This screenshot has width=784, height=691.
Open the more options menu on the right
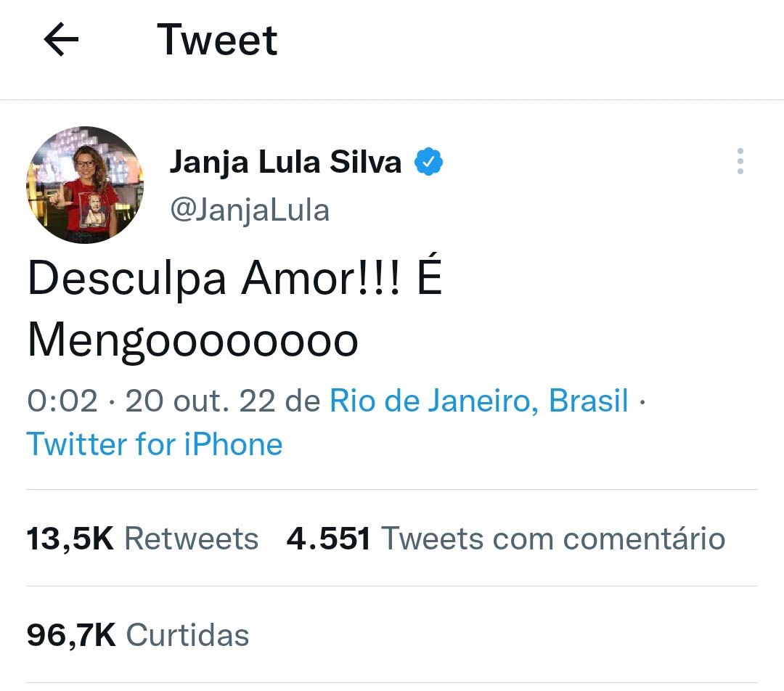tap(740, 161)
